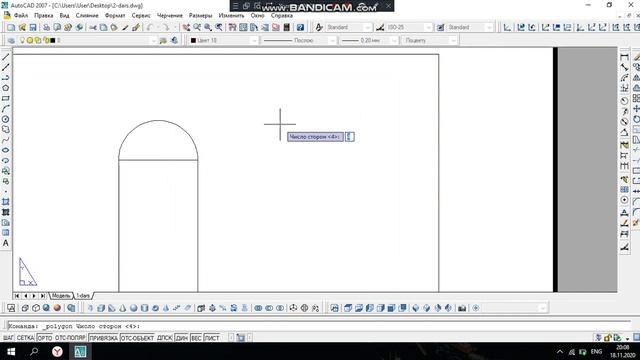Click the Union solids icon
Image resolution: width=640 pixels, height=360 pixels.
[258, 308]
